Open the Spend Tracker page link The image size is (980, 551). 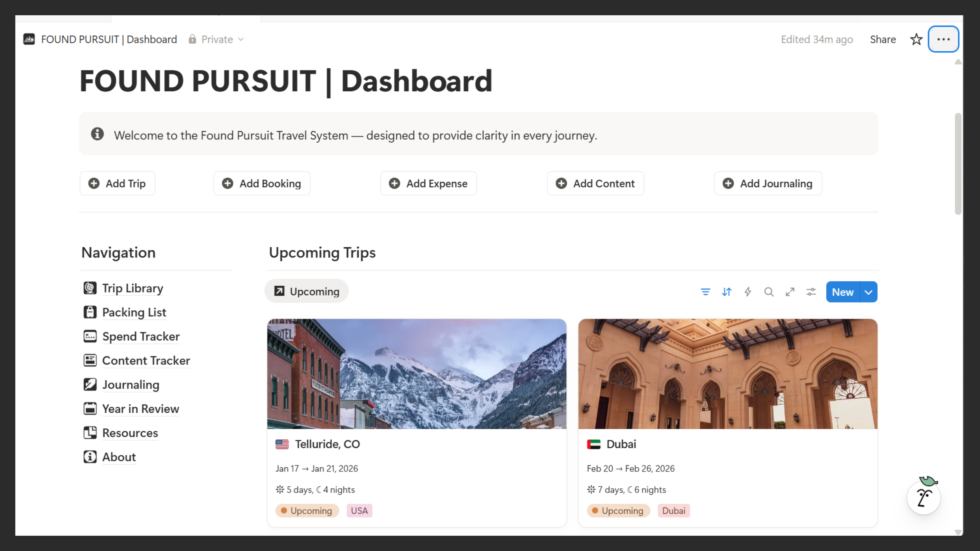pyautogui.click(x=141, y=337)
